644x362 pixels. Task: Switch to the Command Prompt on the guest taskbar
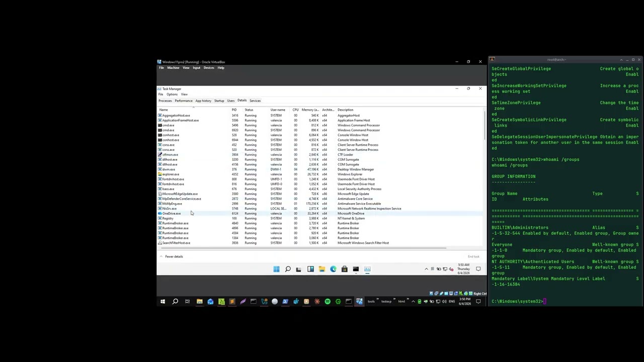click(x=356, y=269)
